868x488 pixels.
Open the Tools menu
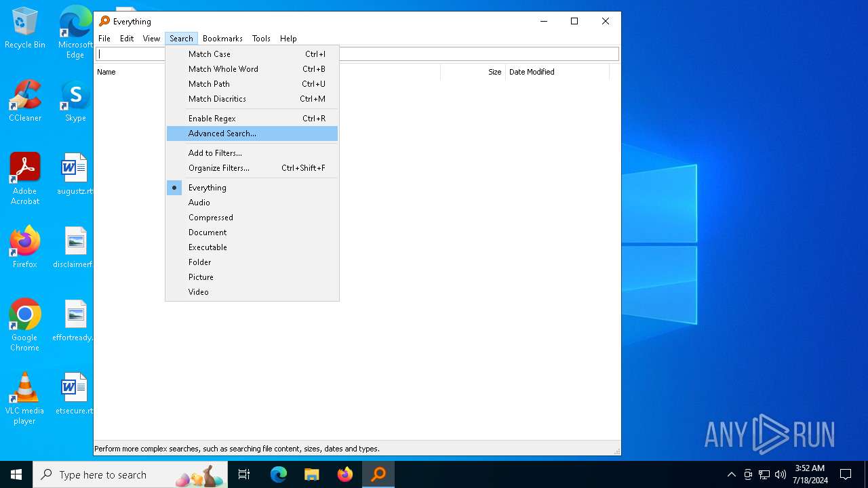click(x=261, y=39)
